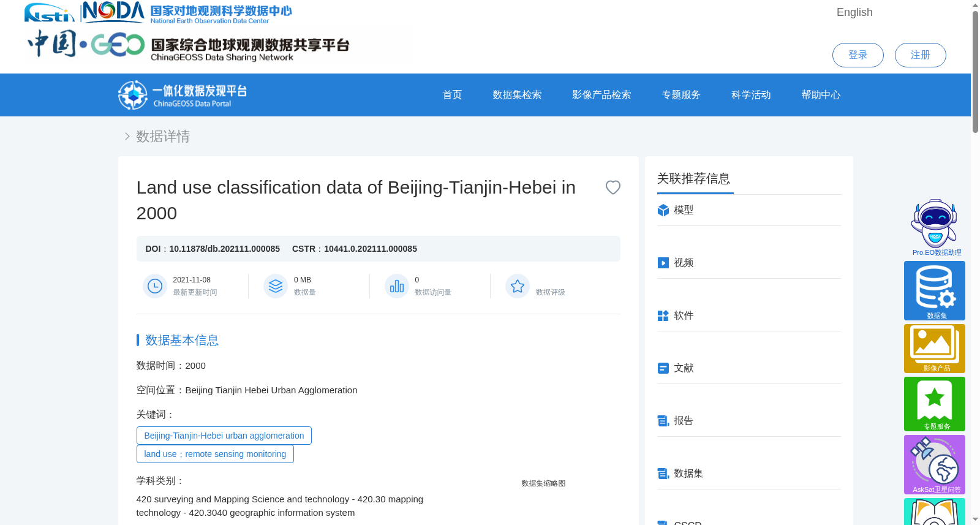Expand the 文献 recommendation section
The height and width of the screenshot is (525, 980).
(x=748, y=368)
